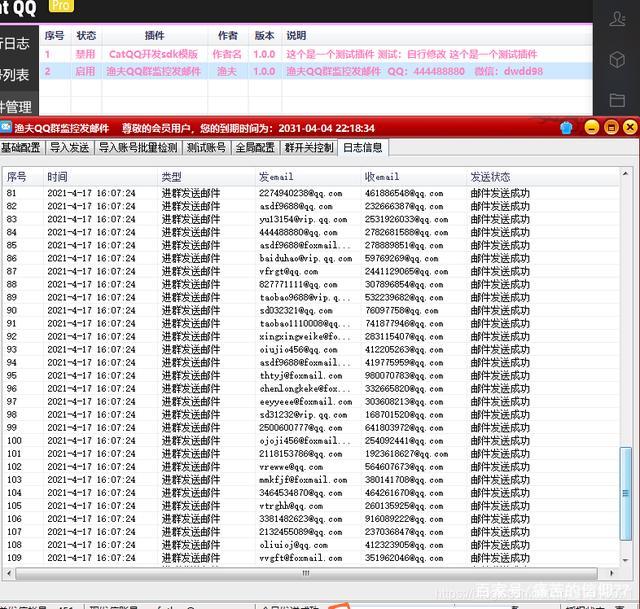Minimize the 渔夫QQ群监控发邮件 window
The height and width of the screenshot is (609, 640).
point(591,128)
